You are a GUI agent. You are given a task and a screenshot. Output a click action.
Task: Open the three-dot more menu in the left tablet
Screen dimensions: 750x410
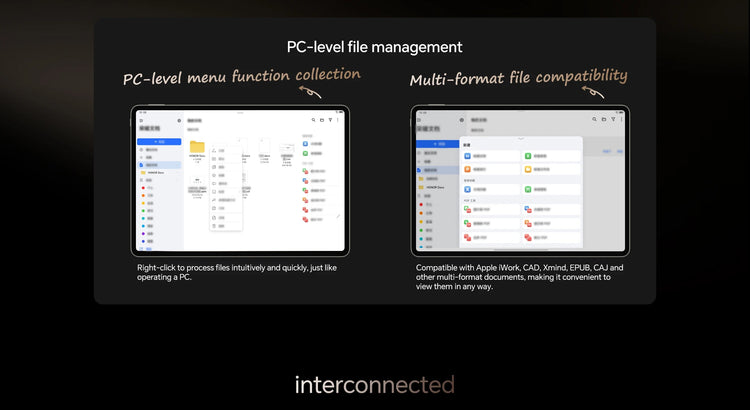(x=338, y=120)
